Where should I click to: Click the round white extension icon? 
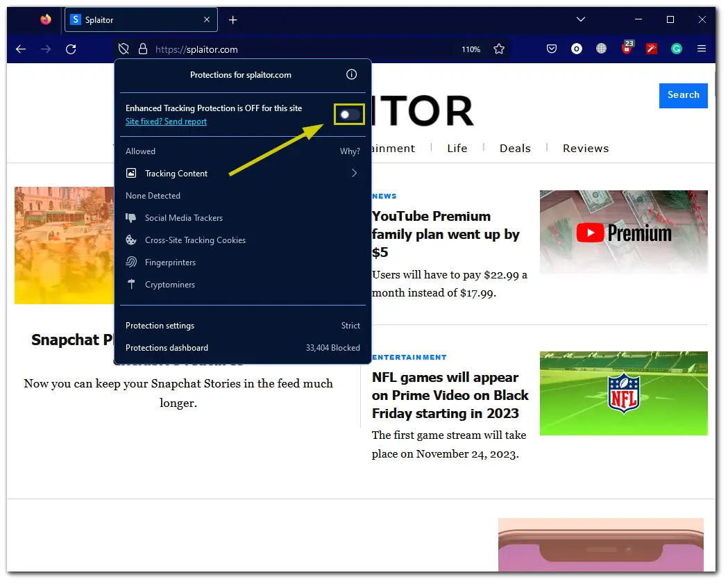(577, 49)
